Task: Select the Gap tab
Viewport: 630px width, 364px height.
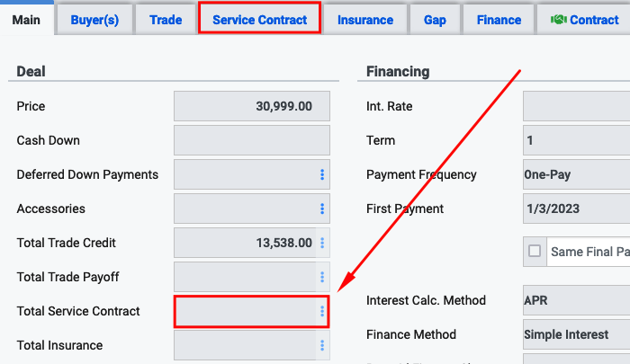Action: [435, 20]
